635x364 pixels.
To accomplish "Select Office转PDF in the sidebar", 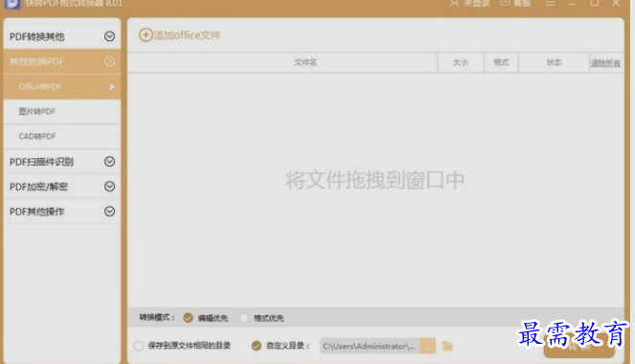I will coord(62,86).
